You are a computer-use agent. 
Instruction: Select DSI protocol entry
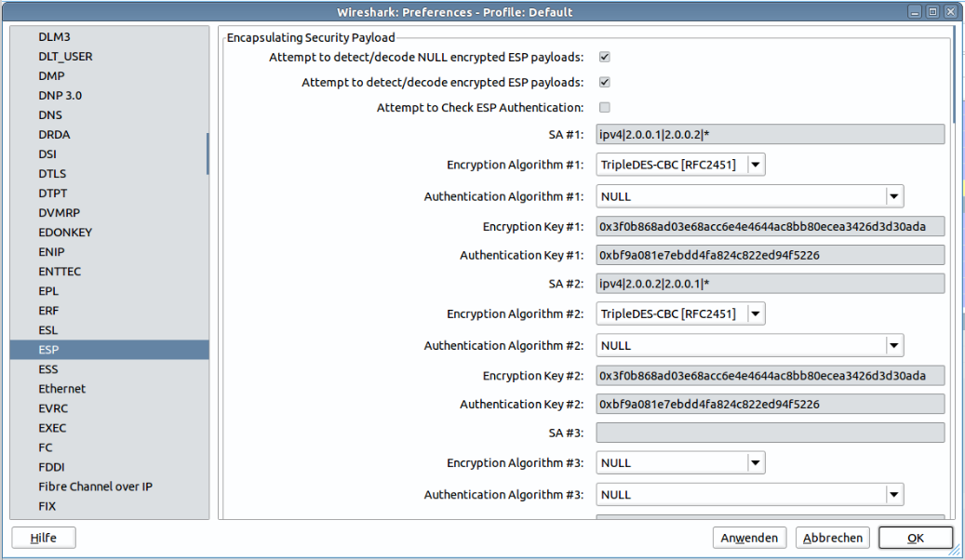[x=109, y=154]
